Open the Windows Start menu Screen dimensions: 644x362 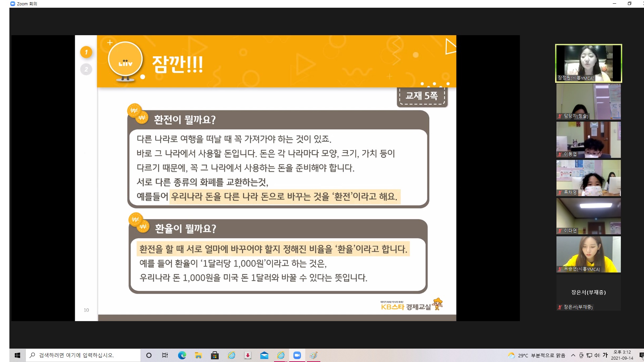click(17, 355)
